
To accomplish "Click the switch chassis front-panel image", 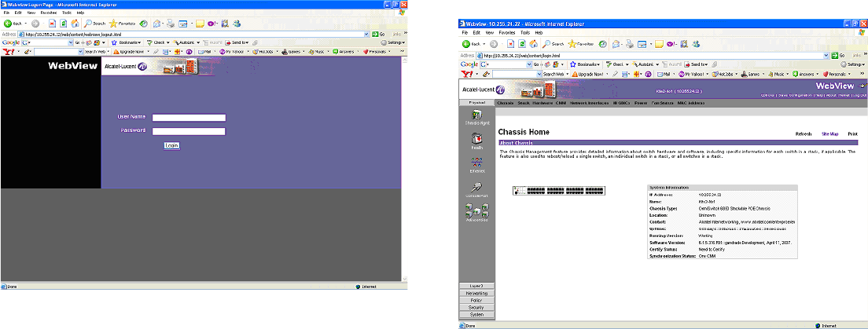I will tap(557, 191).
